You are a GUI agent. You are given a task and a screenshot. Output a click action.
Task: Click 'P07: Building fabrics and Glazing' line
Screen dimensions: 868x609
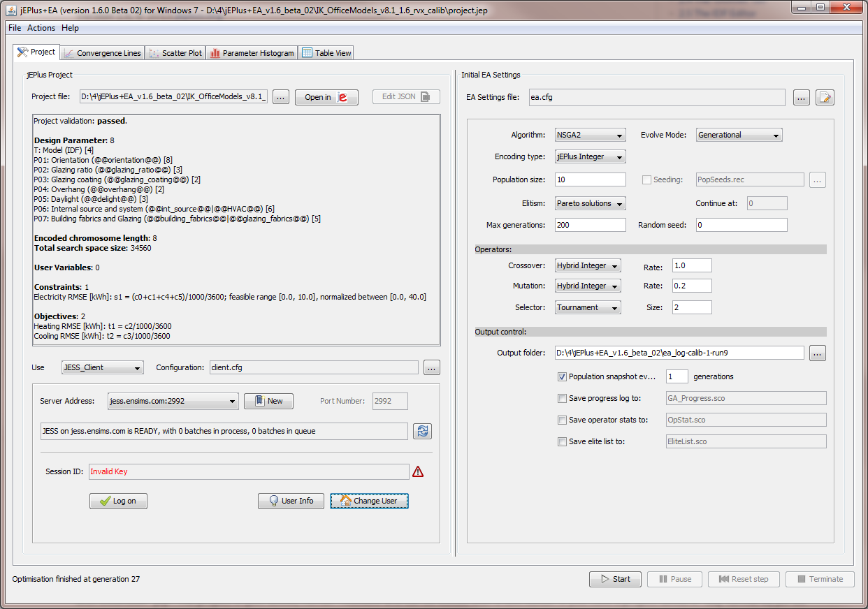tap(178, 219)
